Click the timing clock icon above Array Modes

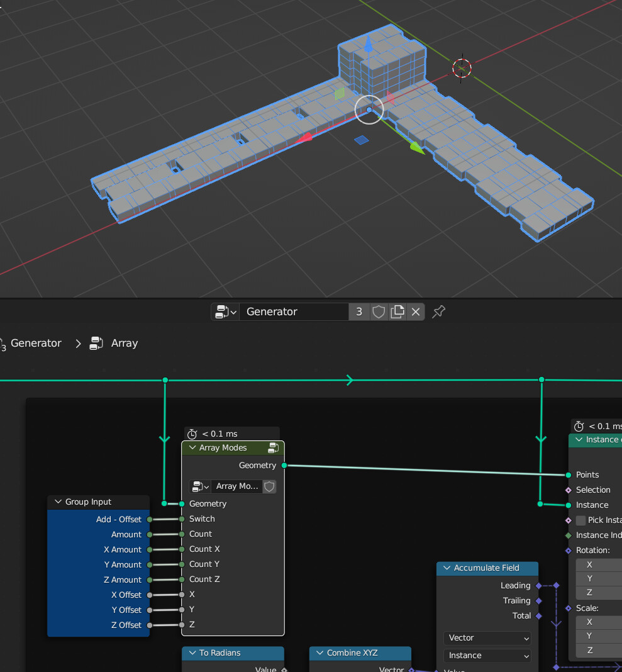tap(192, 434)
